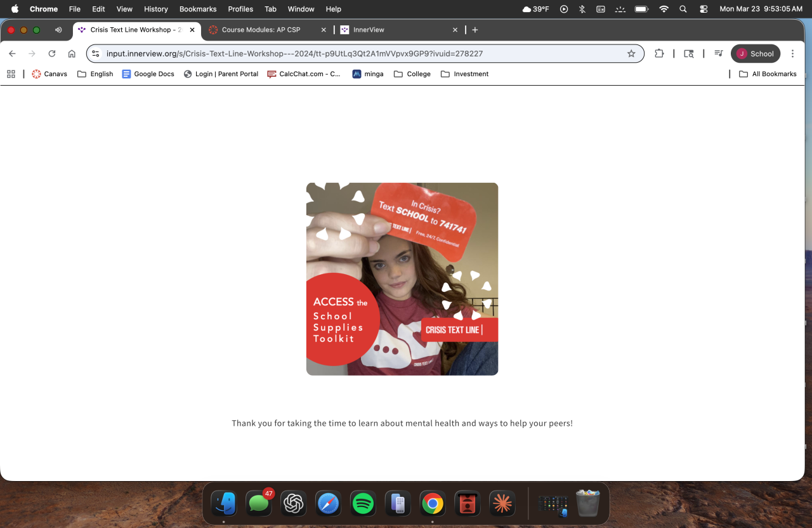Image resolution: width=812 pixels, height=528 pixels.
Task: Show Bluetooth menu in menu bar
Action: coord(582,9)
